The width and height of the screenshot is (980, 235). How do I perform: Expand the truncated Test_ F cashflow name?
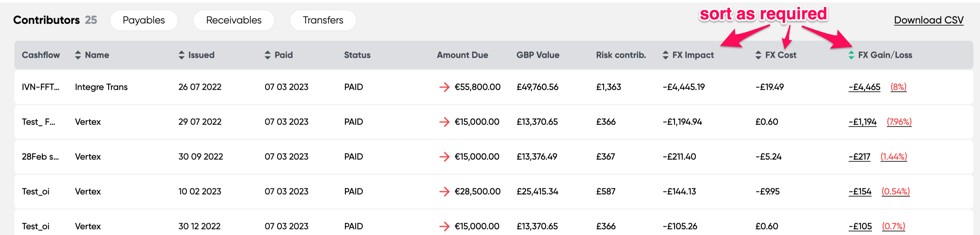point(38,122)
